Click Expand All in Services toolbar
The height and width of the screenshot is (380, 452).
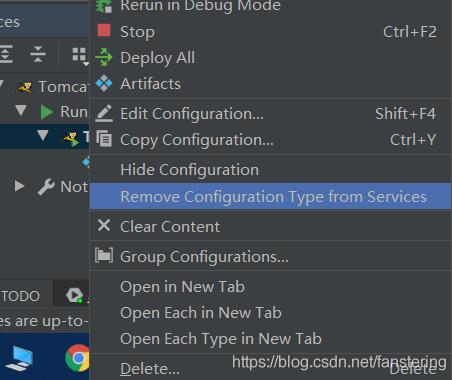[x=6, y=54]
